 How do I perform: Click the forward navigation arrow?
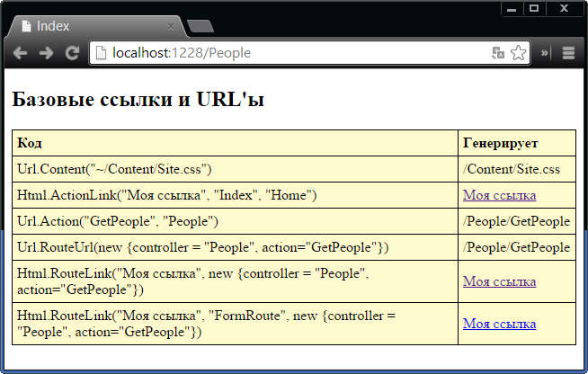[x=46, y=53]
